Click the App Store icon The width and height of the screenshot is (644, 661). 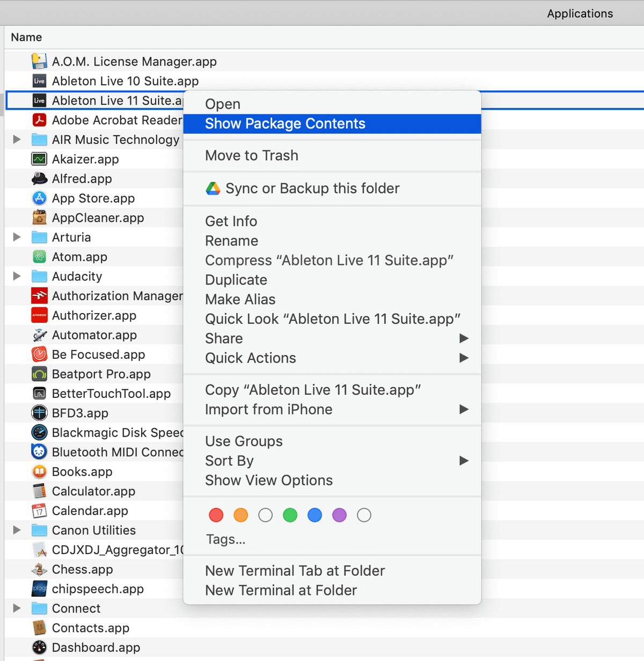pos(39,198)
